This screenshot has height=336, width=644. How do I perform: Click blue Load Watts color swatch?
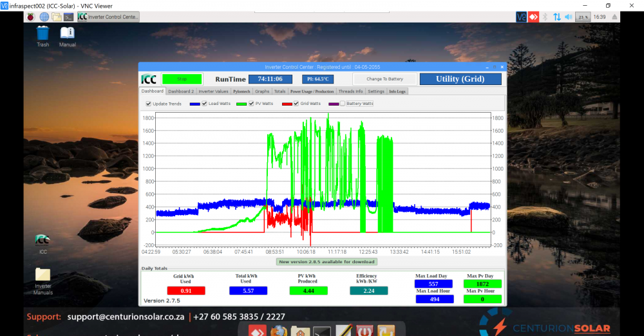pyautogui.click(x=194, y=104)
